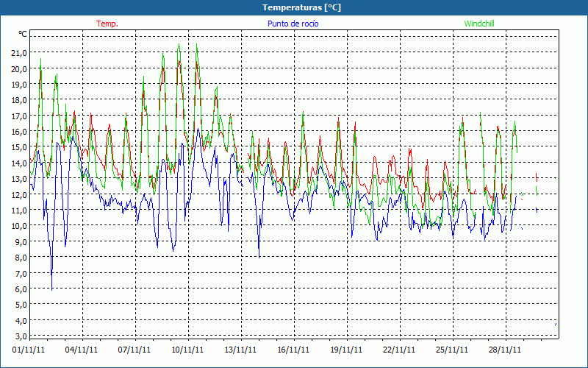The image size is (588, 368).
Task: Click the 'Temperaturas [°C]' title bar text
Action: 301,7
